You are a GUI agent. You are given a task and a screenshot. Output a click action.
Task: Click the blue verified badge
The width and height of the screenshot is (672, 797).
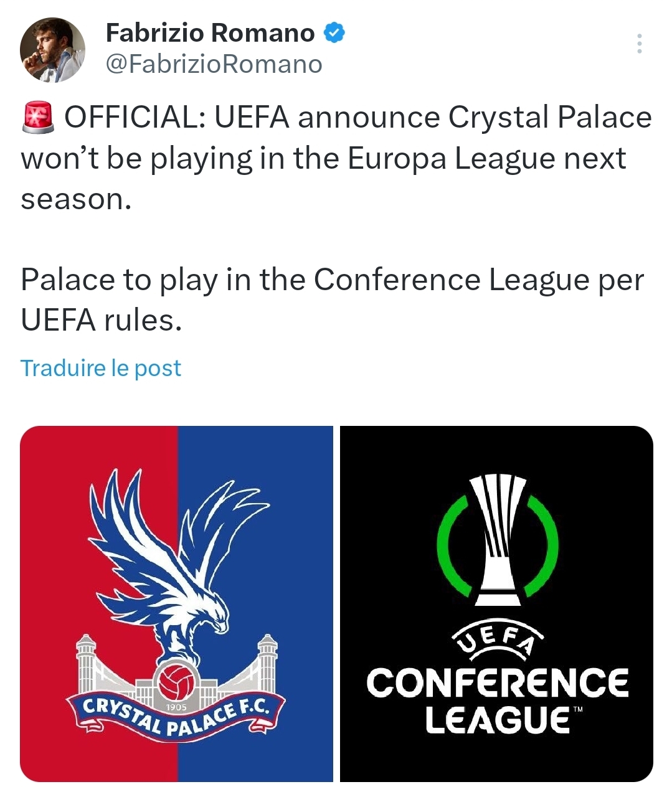334,33
